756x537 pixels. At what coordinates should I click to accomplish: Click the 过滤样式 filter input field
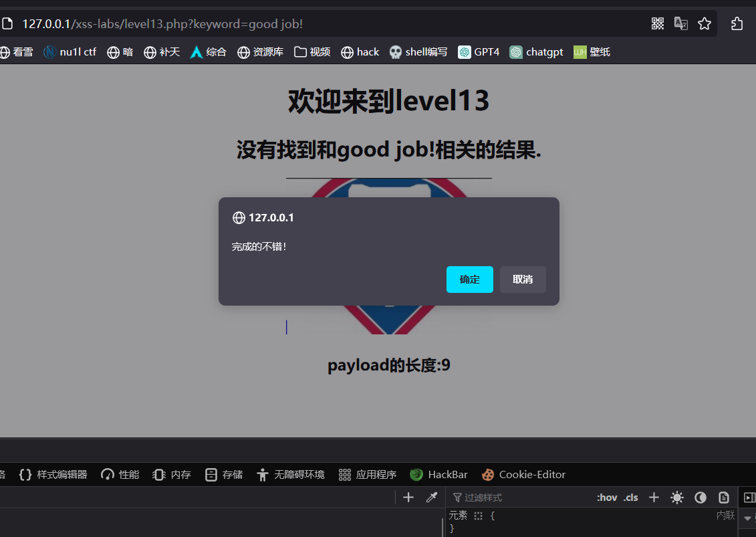521,497
